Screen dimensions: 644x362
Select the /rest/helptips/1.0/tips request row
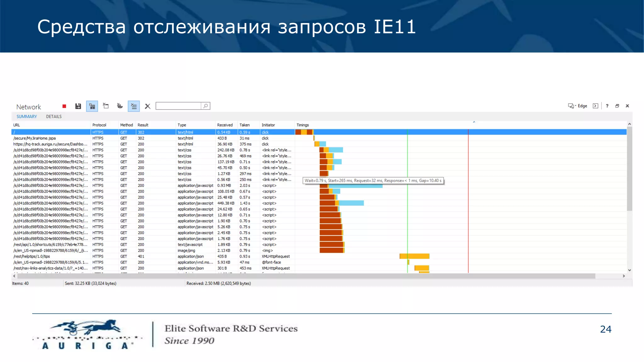pos(319,256)
